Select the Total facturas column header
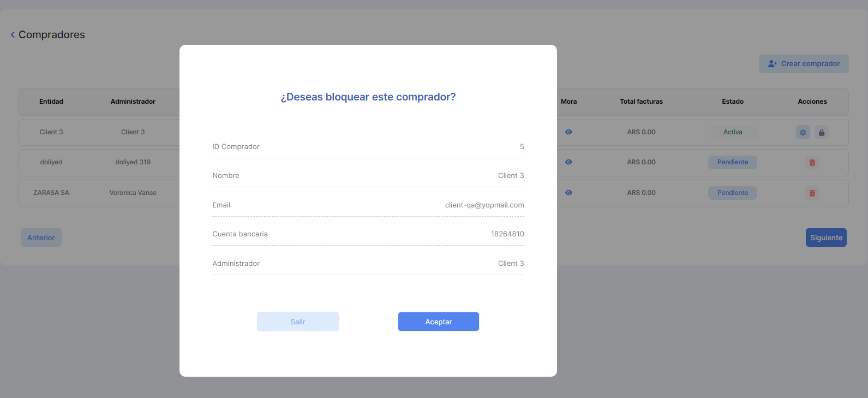This screenshot has height=398, width=868. pos(641,102)
